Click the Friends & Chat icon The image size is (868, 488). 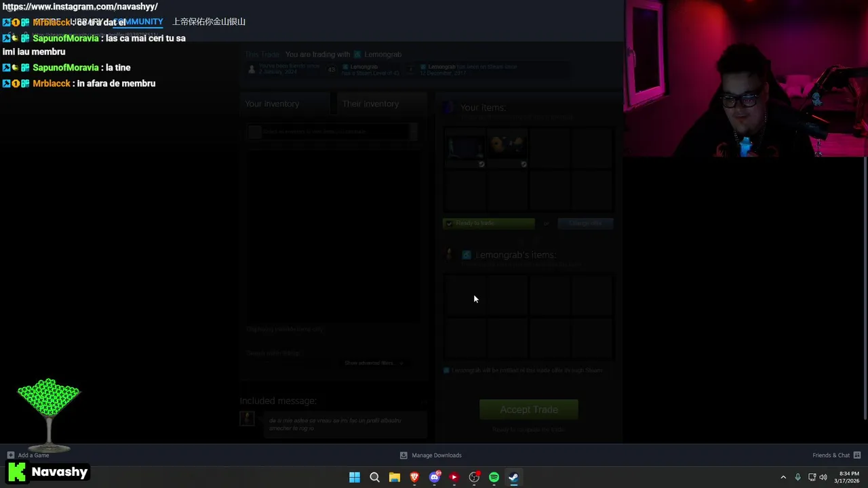[x=857, y=455]
